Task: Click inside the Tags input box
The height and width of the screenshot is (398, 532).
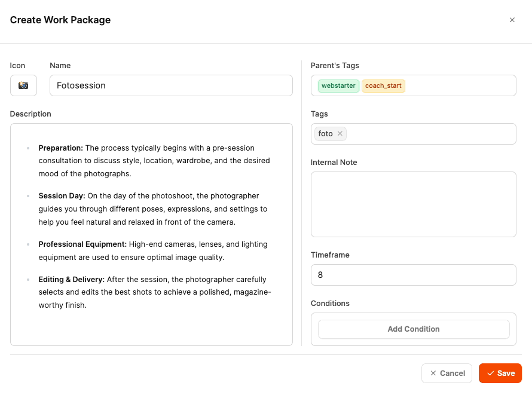Action: [x=430, y=134]
